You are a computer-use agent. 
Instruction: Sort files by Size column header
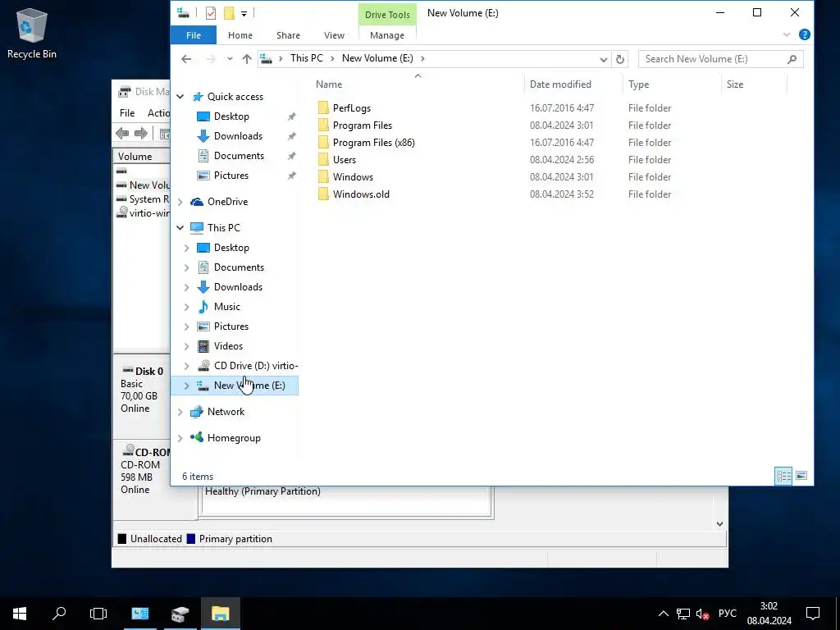734,84
